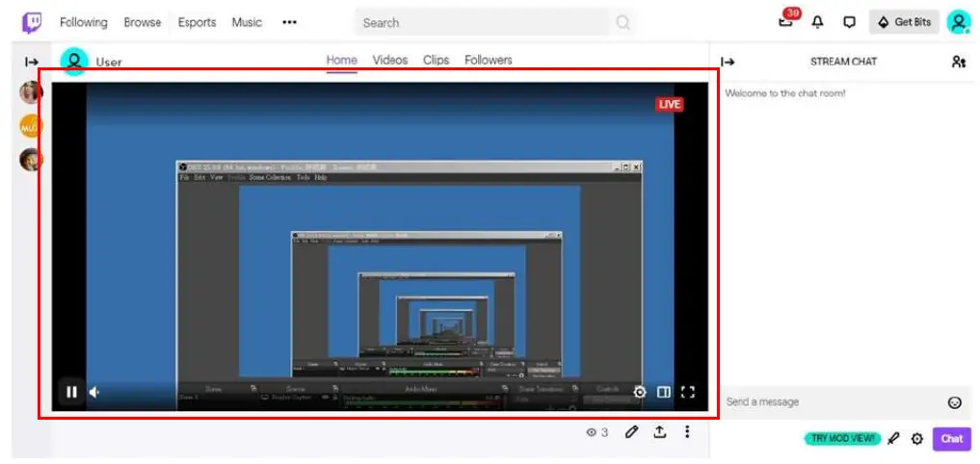The height and width of the screenshot is (464, 980).
Task: Click the STREAM CHAT header text
Action: click(843, 62)
